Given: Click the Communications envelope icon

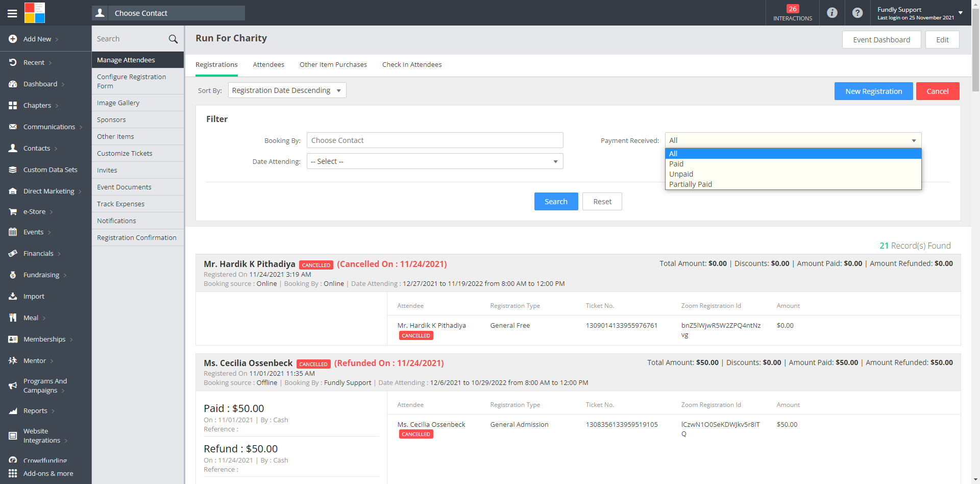Looking at the screenshot, I should tap(13, 127).
